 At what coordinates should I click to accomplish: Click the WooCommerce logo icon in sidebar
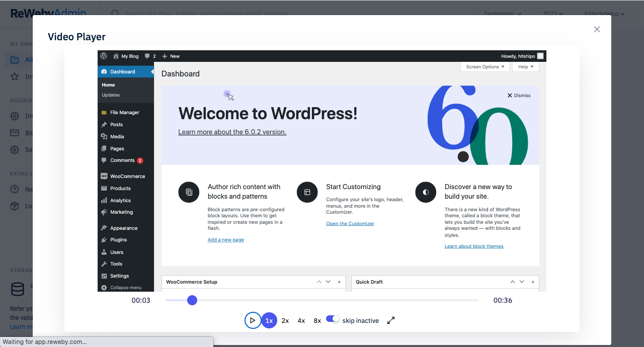[104, 177]
